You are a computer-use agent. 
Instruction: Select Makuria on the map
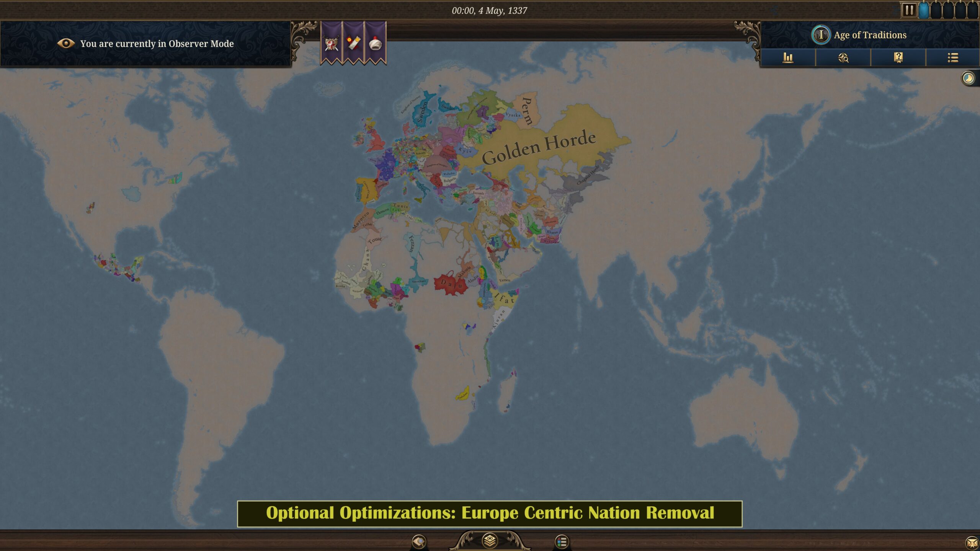[x=464, y=272]
